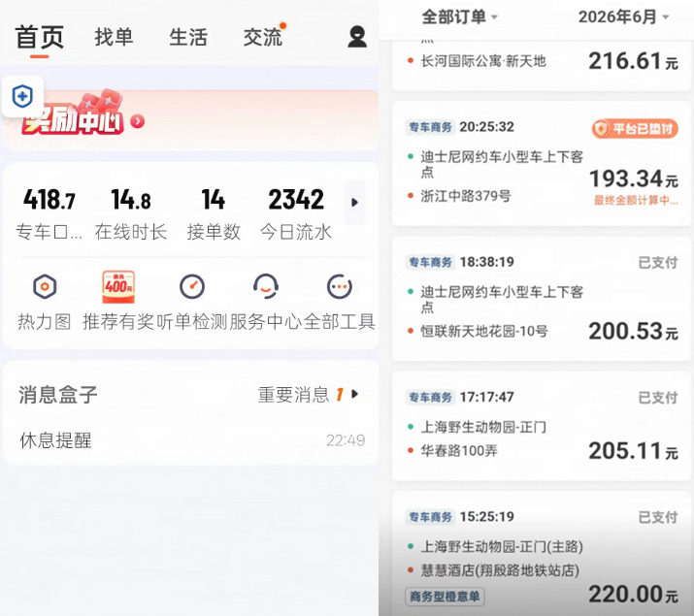Image resolution: width=694 pixels, height=616 pixels.
Task: Tap the 最终金额计算中 notice
Action: click(x=636, y=201)
